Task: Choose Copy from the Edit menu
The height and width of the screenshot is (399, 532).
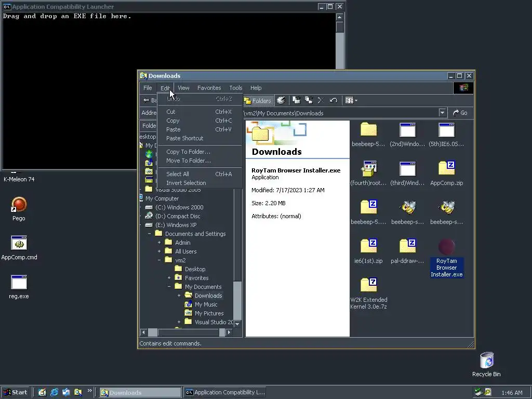Action: pos(199,121)
